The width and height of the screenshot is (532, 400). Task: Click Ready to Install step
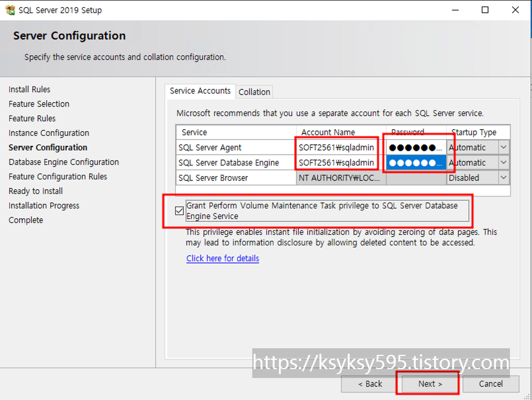36,191
